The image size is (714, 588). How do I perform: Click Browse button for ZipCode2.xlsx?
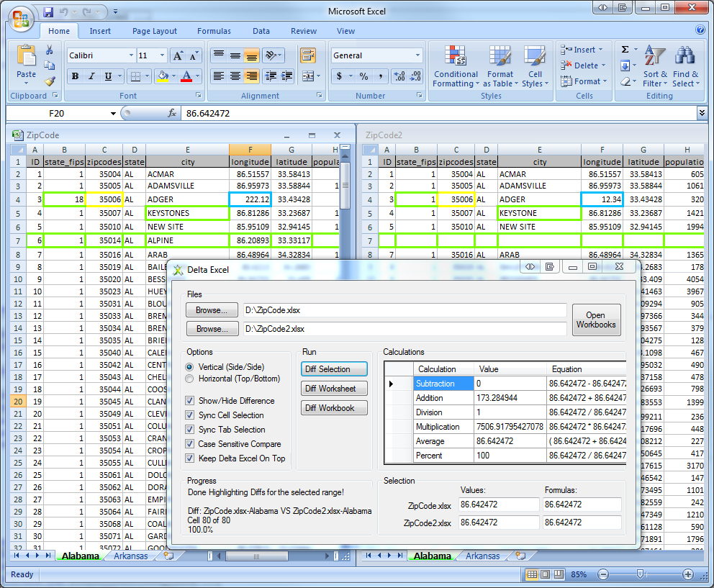click(212, 329)
